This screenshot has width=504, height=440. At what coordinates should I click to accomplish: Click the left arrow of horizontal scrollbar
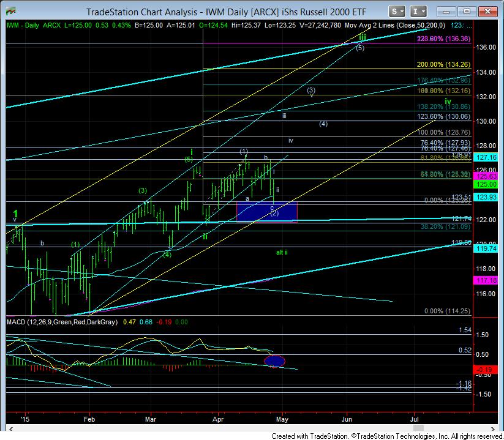[x=10, y=428]
